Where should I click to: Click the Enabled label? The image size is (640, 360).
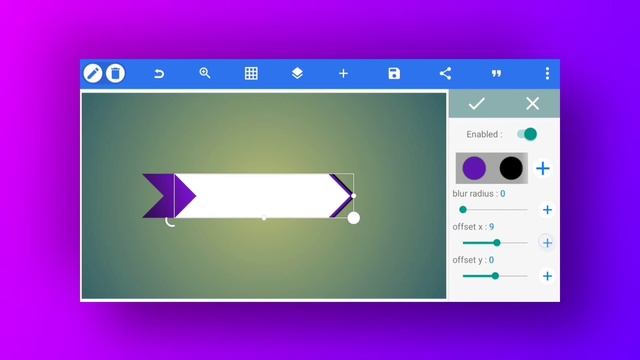484,134
